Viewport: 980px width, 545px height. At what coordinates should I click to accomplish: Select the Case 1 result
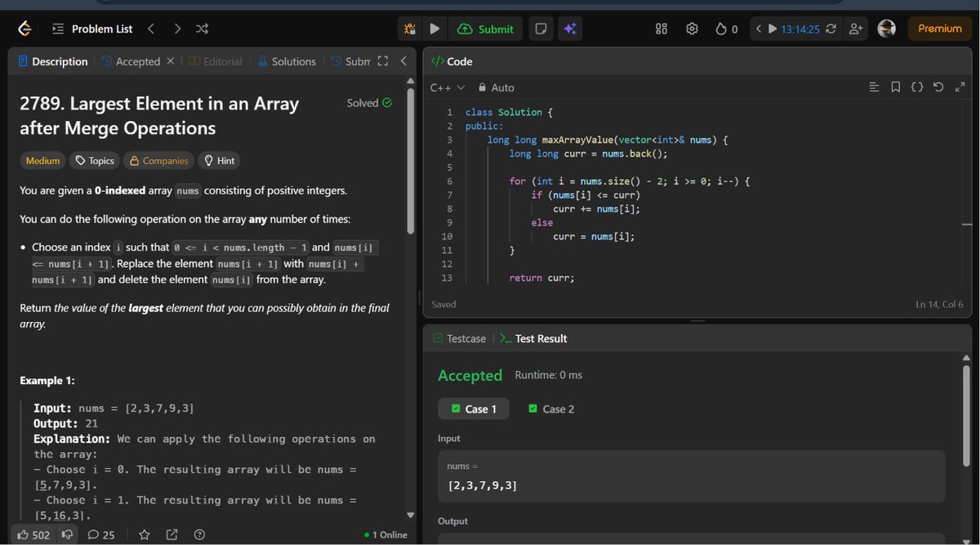coord(474,409)
